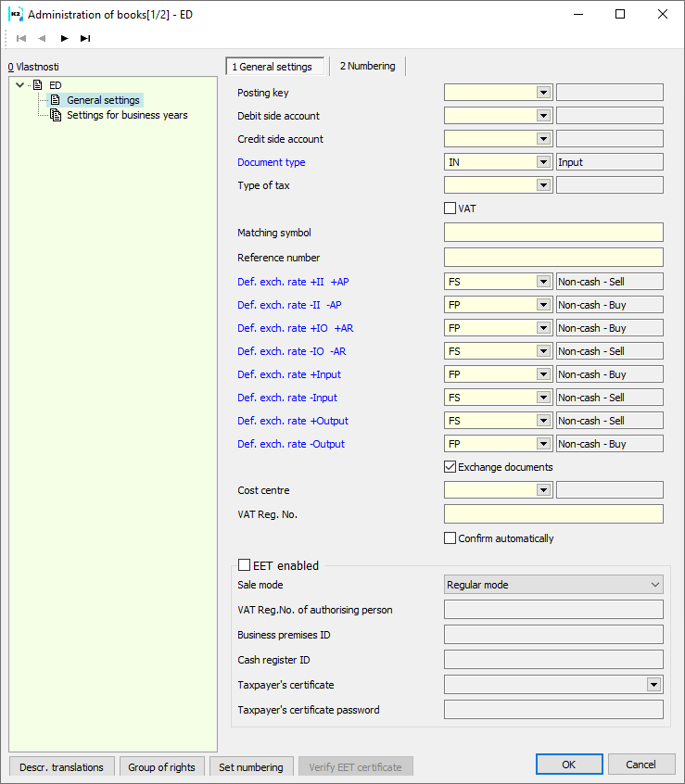Viewport: 685px width, 784px height.
Task: Click the Verify EET certificate button
Action: (356, 767)
